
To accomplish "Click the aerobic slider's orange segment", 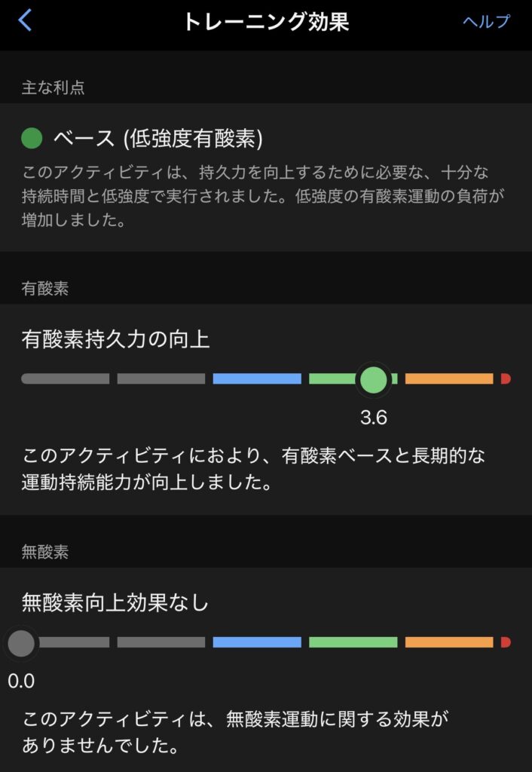I will pyautogui.click(x=449, y=378).
